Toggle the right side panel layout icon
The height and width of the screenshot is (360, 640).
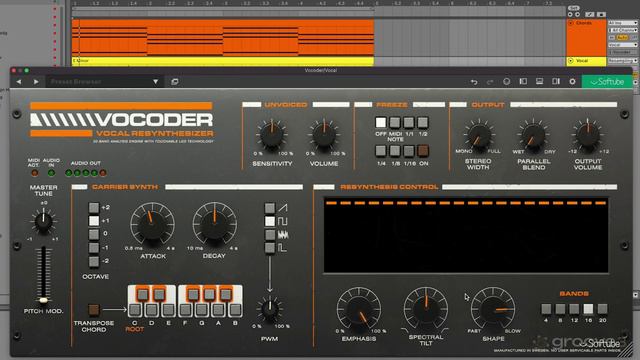pyautogui.click(x=556, y=82)
